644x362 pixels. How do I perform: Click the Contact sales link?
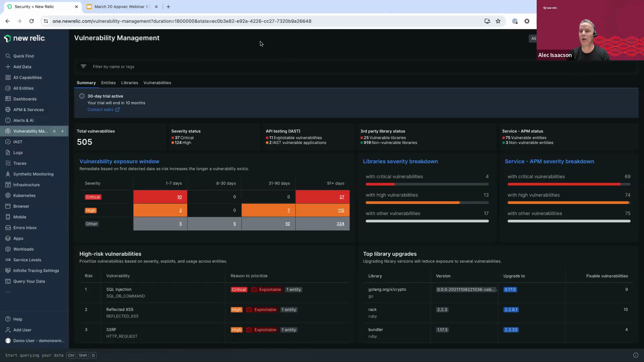pyautogui.click(x=103, y=110)
